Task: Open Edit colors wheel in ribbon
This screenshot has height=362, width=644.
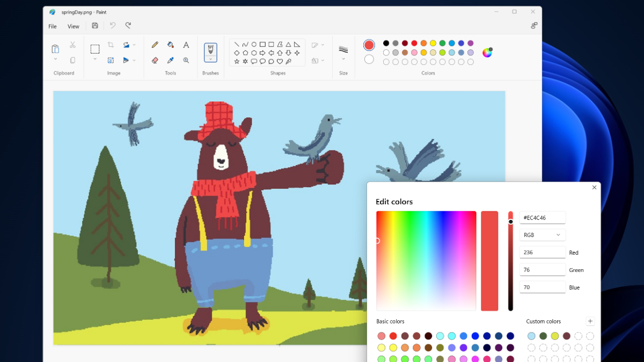Action: (487, 53)
